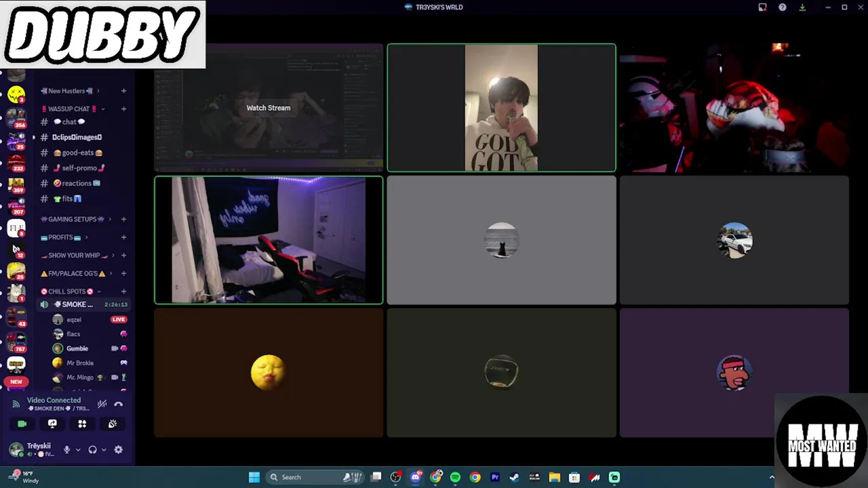The height and width of the screenshot is (488, 868).
Task: Open the good-eats channel
Action: coord(82,152)
